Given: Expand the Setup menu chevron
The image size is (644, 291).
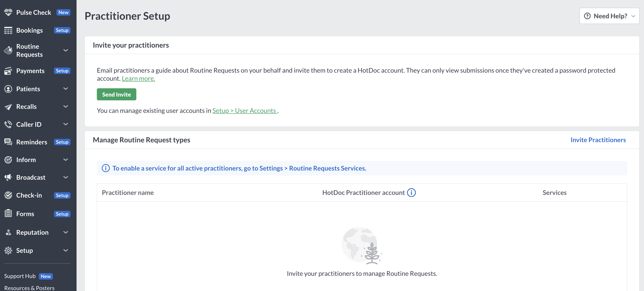Looking at the screenshot, I should click(x=66, y=250).
